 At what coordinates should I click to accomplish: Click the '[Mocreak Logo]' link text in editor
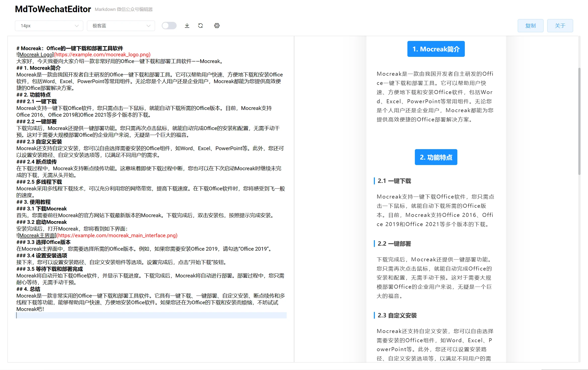pos(36,55)
